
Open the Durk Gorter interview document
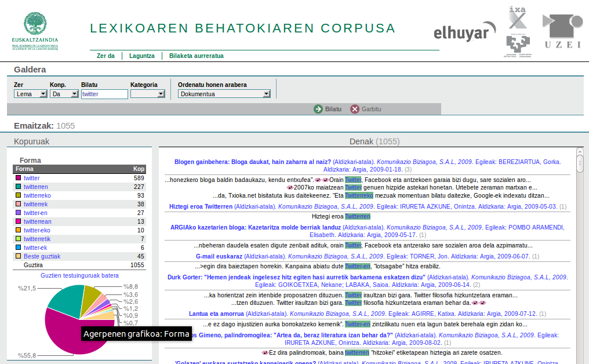pos(296,277)
